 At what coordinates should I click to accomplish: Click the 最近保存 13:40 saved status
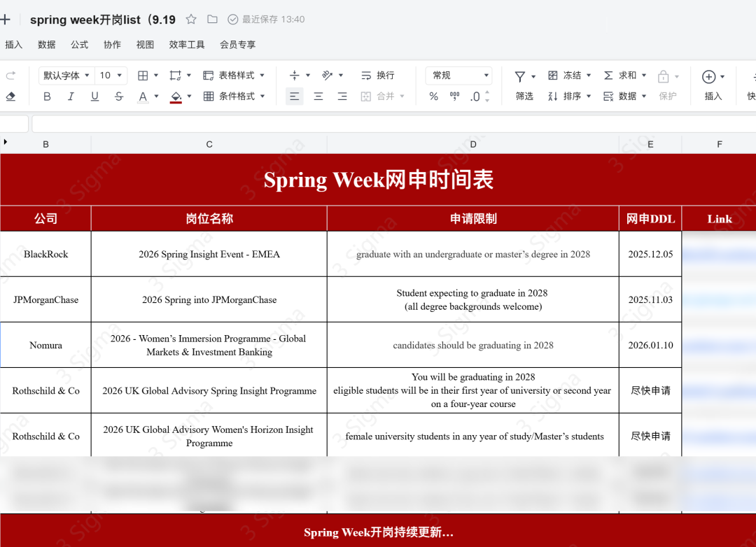point(266,20)
